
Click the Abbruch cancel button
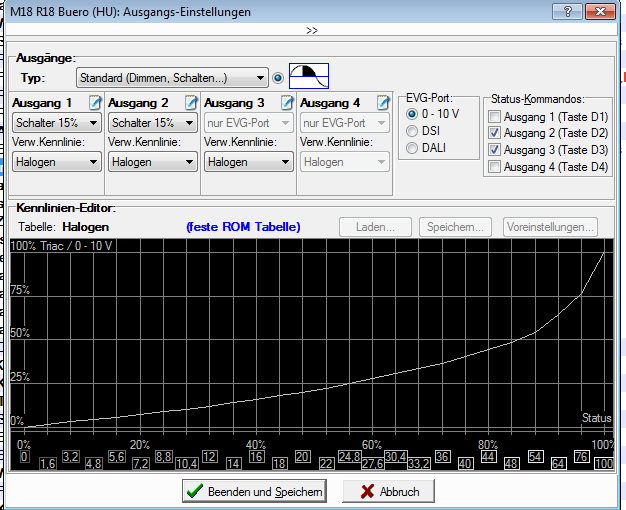coord(389,491)
